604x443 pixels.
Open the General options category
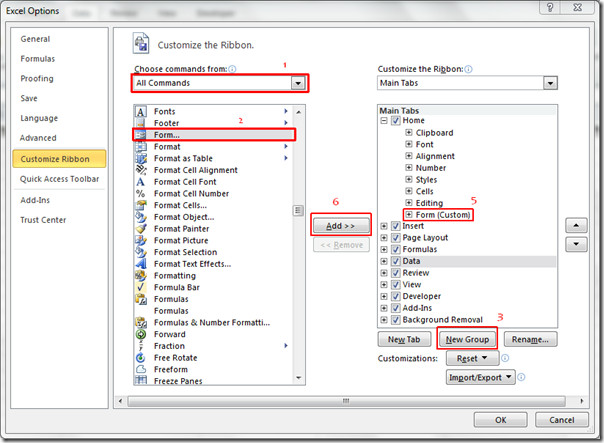point(35,39)
